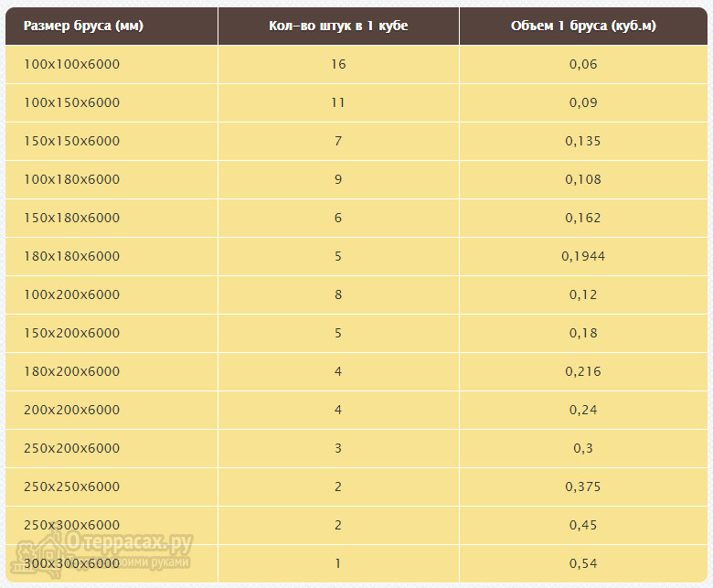The width and height of the screenshot is (713, 588).
Task: Click the quantity value 7
Action: coord(338,141)
